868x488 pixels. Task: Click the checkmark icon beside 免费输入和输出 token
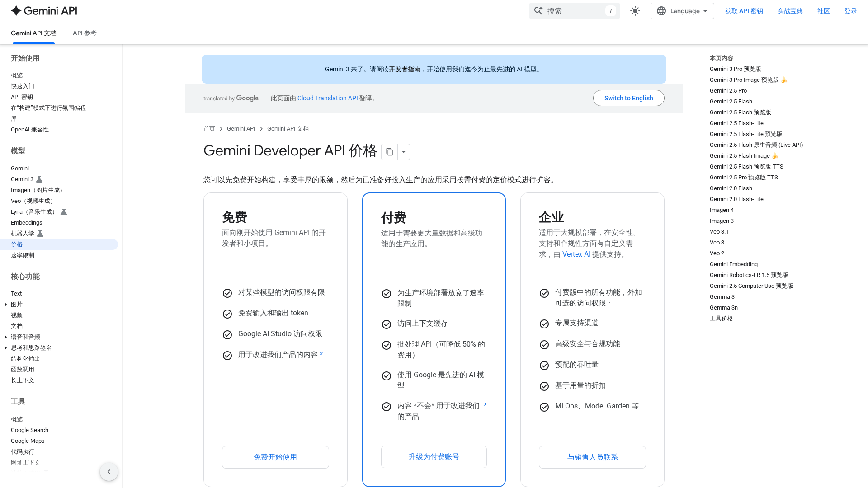pos(227,314)
